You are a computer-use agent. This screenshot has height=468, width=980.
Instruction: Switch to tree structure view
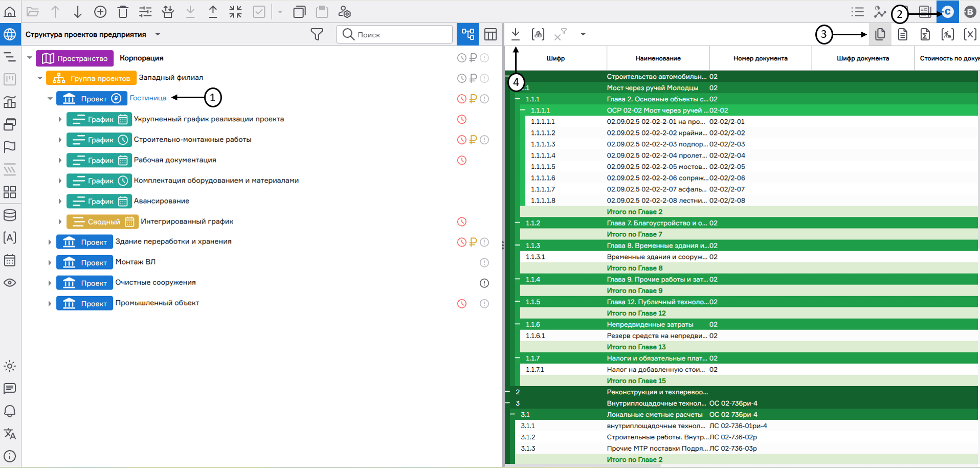[x=467, y=34]
